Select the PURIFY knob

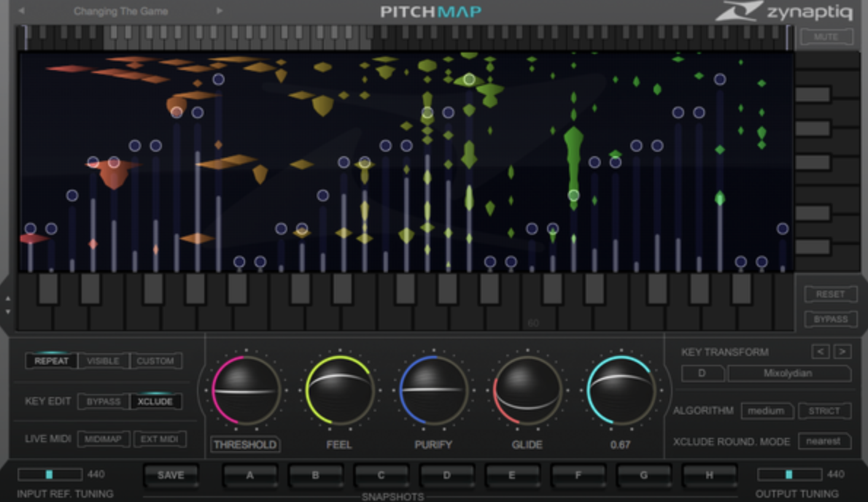pyautogui.click(x=433, y=392)
